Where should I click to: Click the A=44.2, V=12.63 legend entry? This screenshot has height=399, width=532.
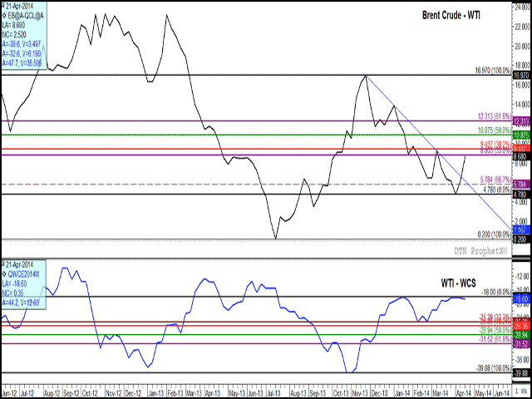click(x=21, y=303)
